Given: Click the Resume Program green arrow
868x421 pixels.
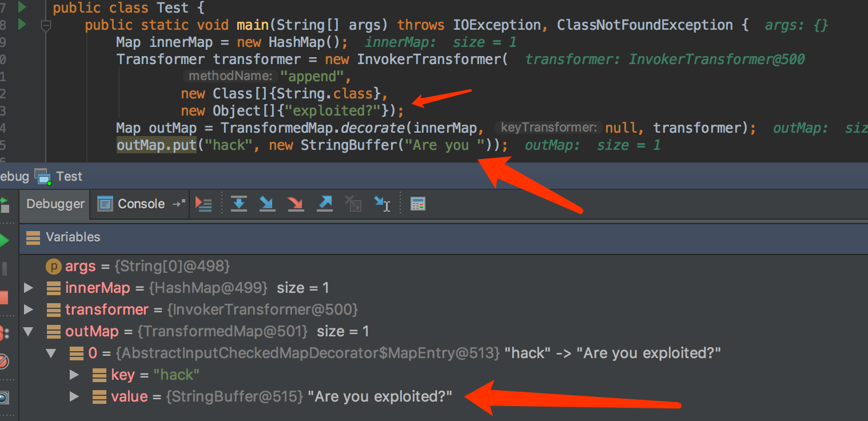Looking at the screenshot, I should pos(3,241).
